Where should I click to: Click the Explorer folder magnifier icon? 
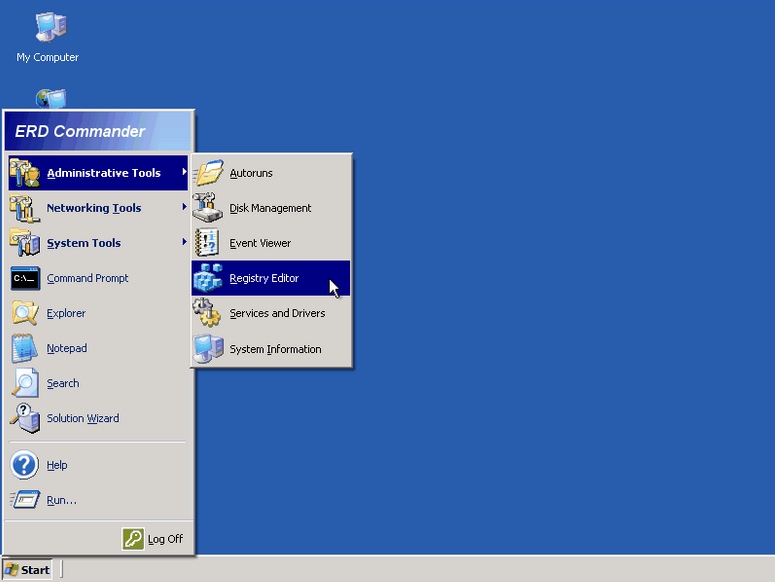pyautogui.click(x=25, y=313)
